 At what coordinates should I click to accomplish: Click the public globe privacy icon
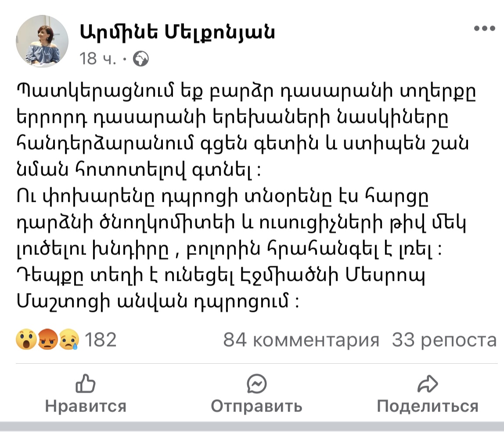click(x=141, y=59)
